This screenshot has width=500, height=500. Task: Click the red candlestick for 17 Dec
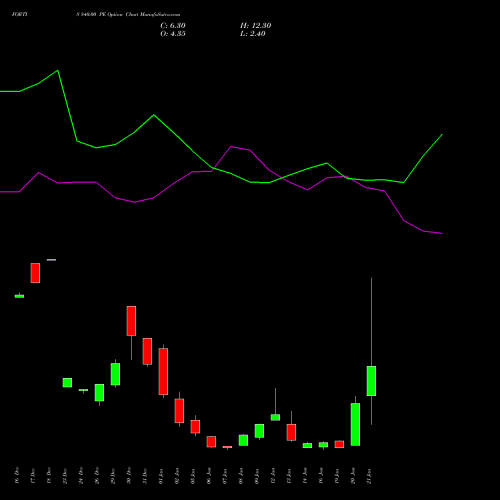[35, 273]
